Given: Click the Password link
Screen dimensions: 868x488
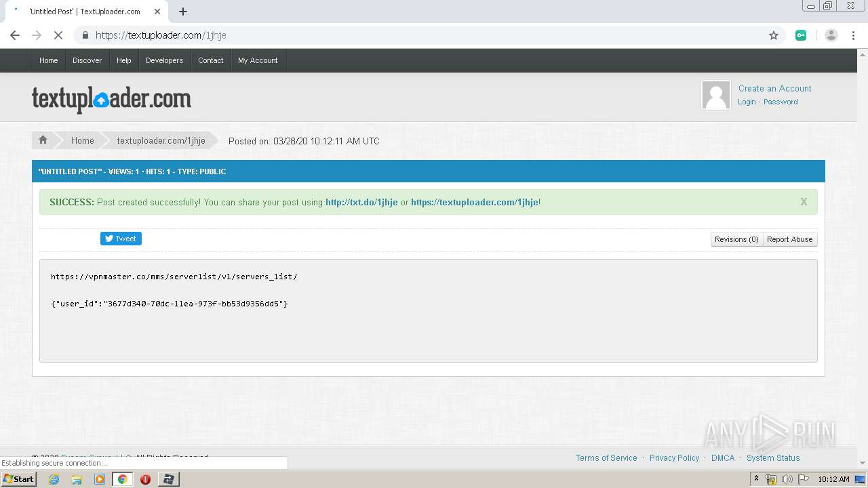Looking at the screenshot, I should 781,102.
